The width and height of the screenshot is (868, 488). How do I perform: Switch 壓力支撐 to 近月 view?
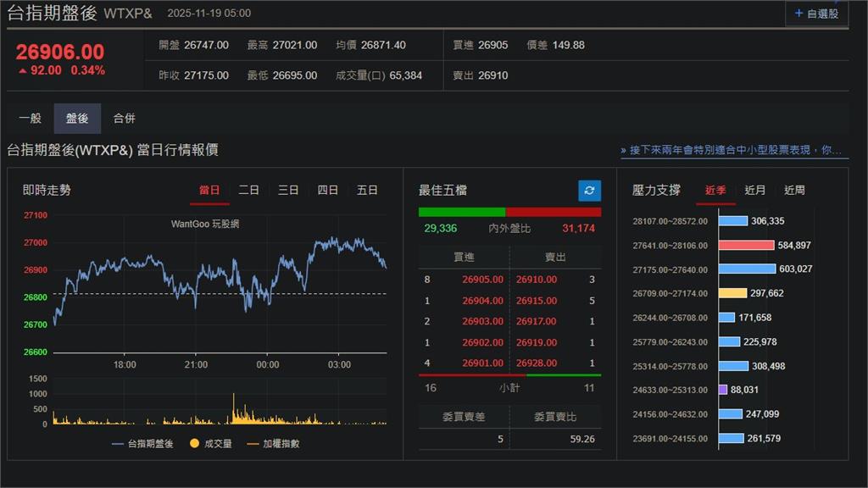point(754,190)
